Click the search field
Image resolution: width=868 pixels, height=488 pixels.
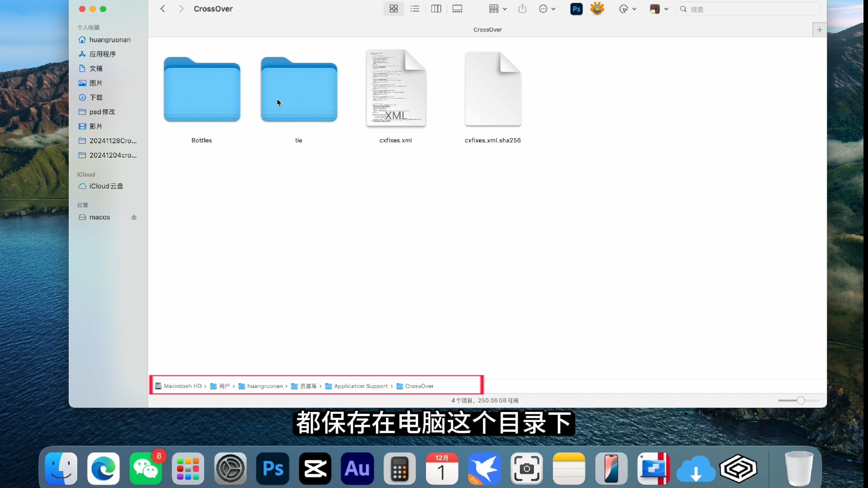tap(748, 9)
